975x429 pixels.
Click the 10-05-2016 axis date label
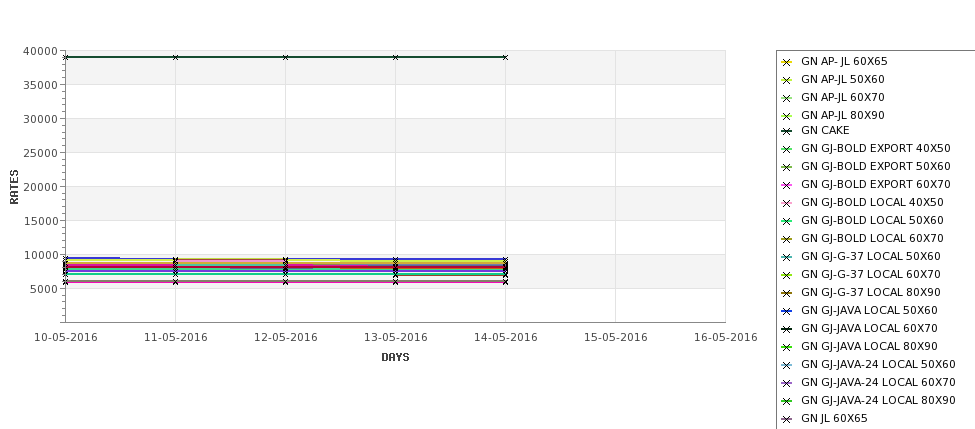tap(65, 338)
